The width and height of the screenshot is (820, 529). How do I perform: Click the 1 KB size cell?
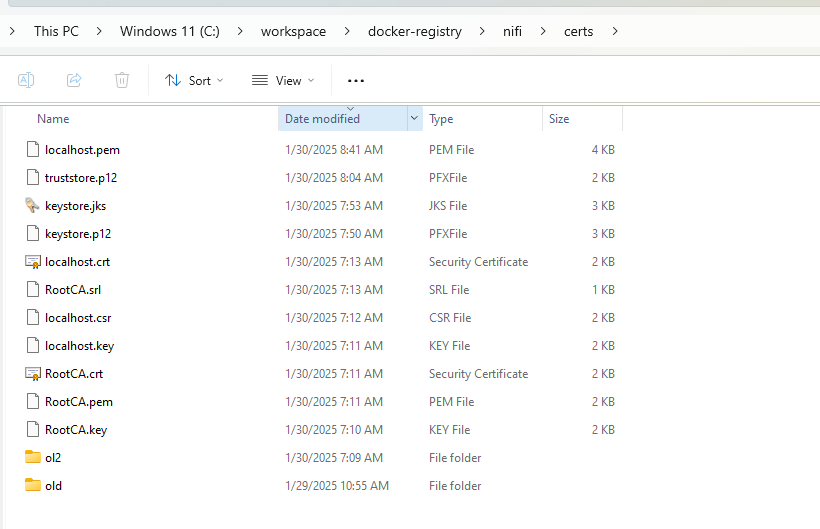click(603, 290)
